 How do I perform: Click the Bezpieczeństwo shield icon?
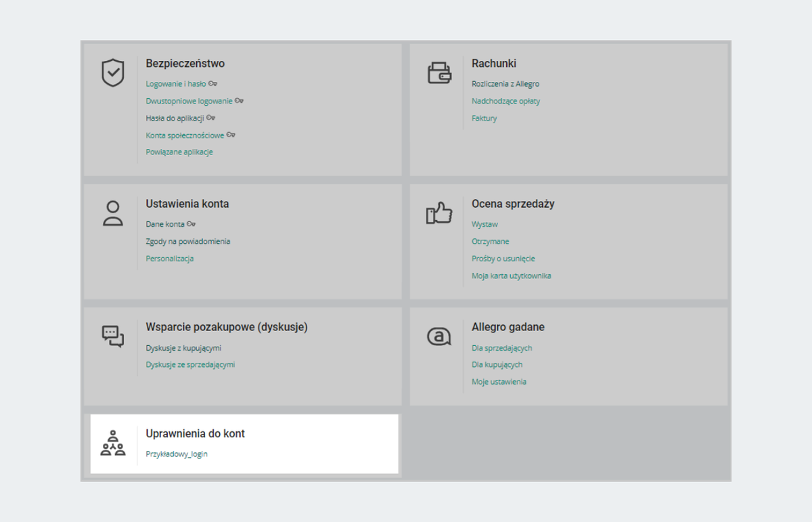coord(113,72)
